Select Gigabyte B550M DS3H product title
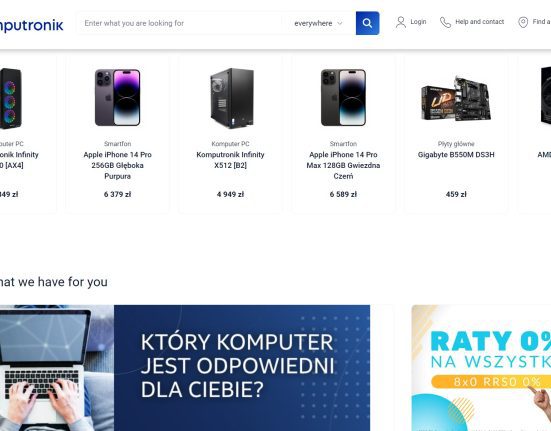This screenshot has height=431, width=551. 456,155
